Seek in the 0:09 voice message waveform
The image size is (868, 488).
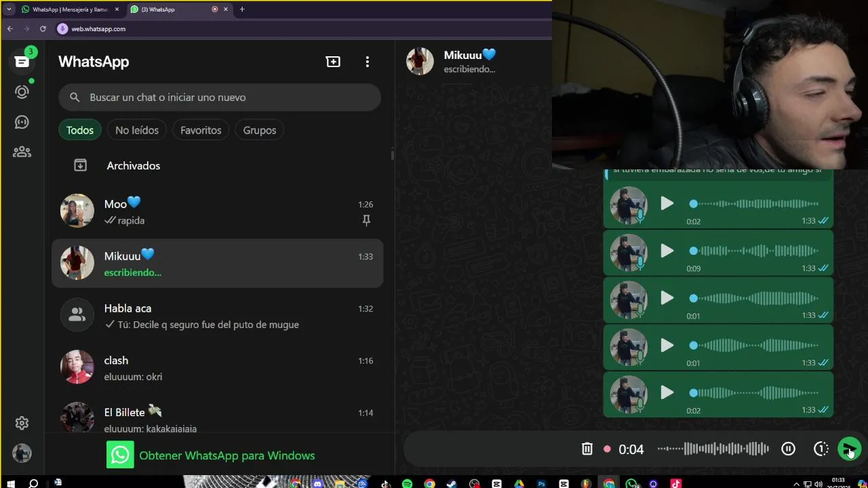755,251
